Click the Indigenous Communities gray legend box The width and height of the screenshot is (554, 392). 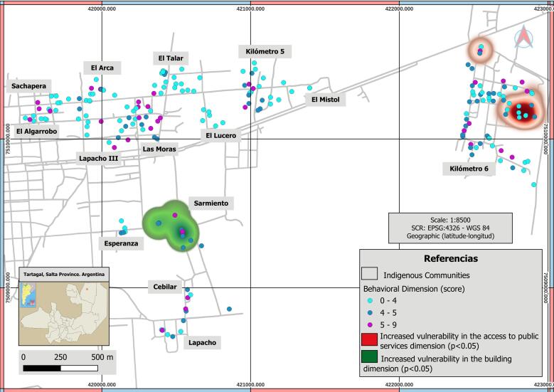coord(369,274)
